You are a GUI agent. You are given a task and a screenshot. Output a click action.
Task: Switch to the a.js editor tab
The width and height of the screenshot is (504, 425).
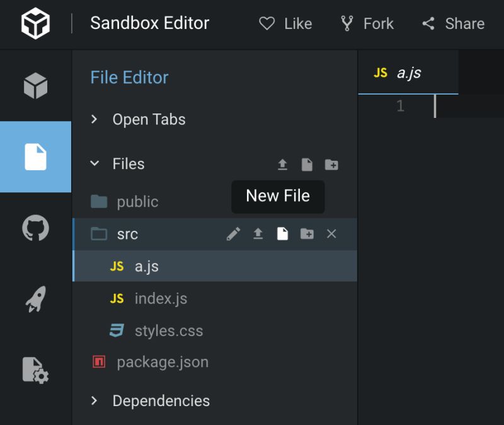(x=408, y=73)
